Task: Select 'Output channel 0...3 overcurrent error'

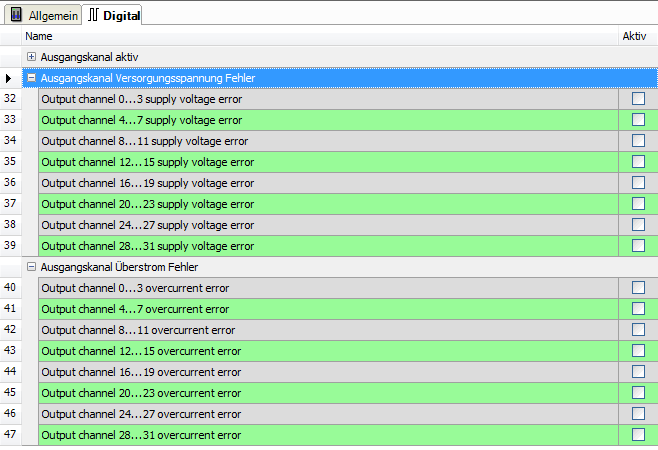Action: coord(135,288)
